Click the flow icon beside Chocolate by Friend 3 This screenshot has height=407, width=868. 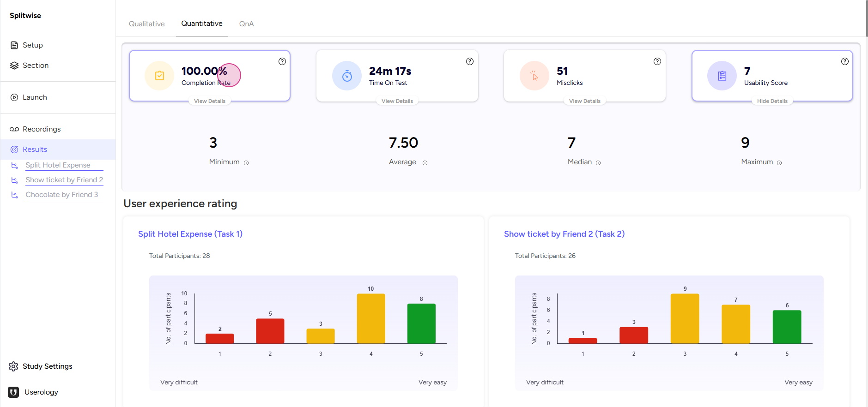[15, 195]
